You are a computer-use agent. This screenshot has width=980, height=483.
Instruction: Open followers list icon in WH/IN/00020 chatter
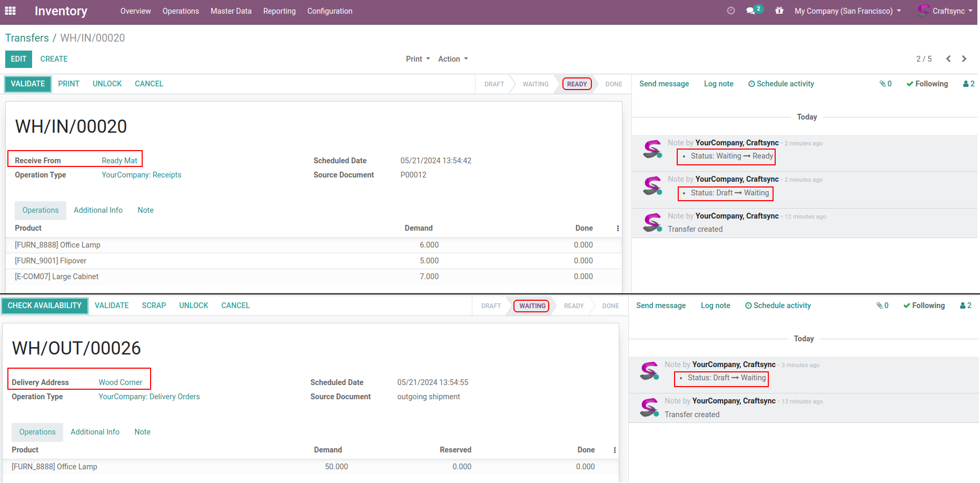pyautogui.click(x=968, y=84)
